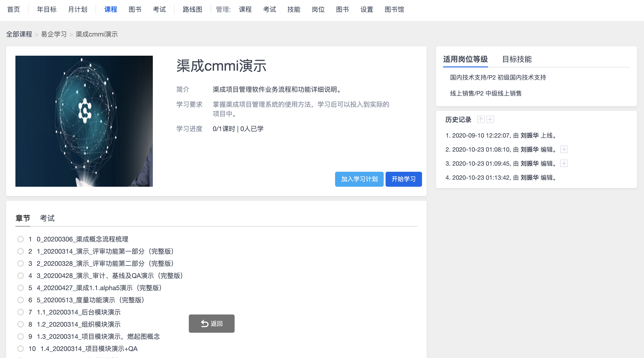Open 技能 management page
Image resolution: width=644 pixels, height=358 pixels.
point(294,10)
